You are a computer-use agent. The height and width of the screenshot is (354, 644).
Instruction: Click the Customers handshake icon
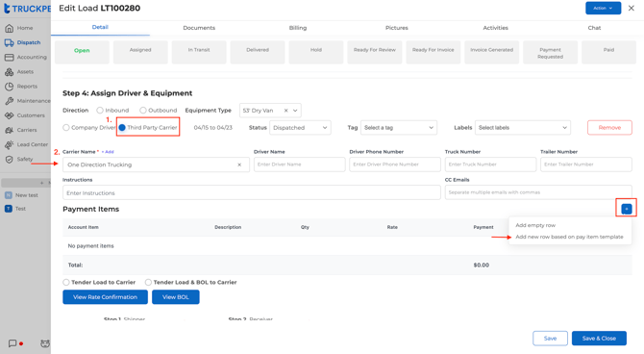(9, 115)
